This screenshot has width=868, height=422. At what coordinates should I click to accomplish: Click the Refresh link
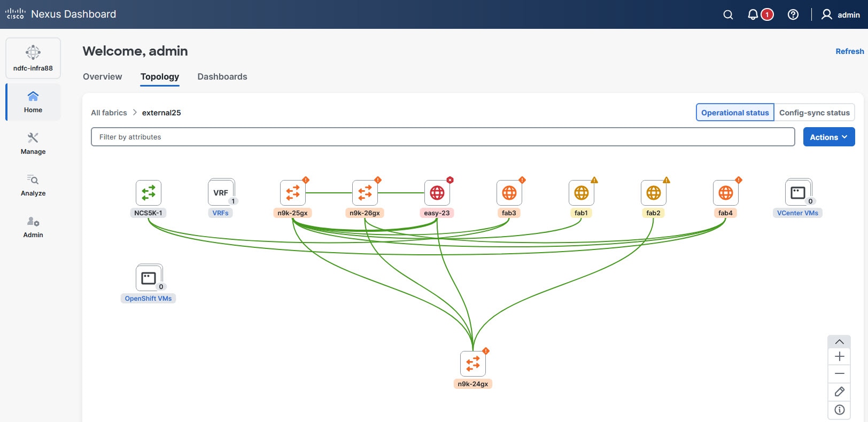850,51
